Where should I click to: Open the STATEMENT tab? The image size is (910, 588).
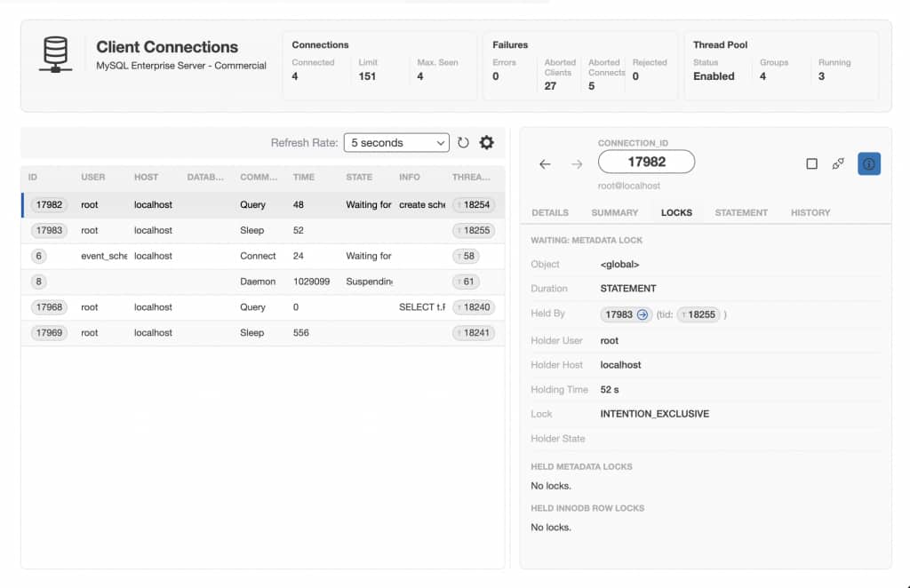click(x=741, y=213)
